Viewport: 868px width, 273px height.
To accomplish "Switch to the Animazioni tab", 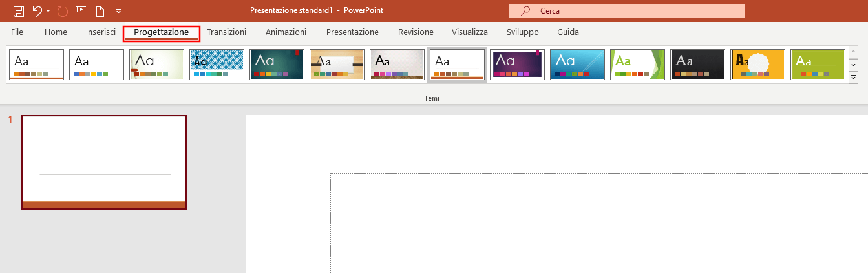I will pyautogui.click(x=286, y=32).
